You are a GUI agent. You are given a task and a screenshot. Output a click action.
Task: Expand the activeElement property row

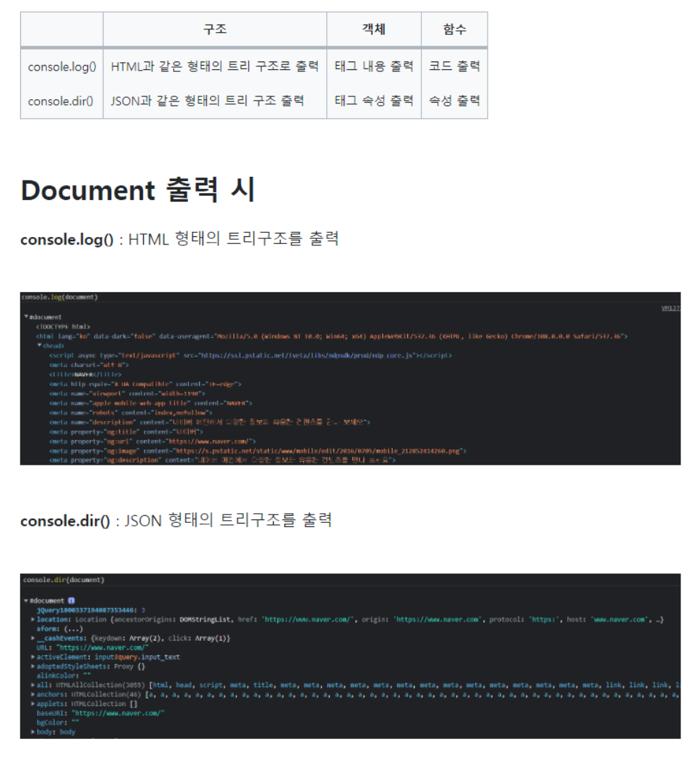click(x=33, y=657)
